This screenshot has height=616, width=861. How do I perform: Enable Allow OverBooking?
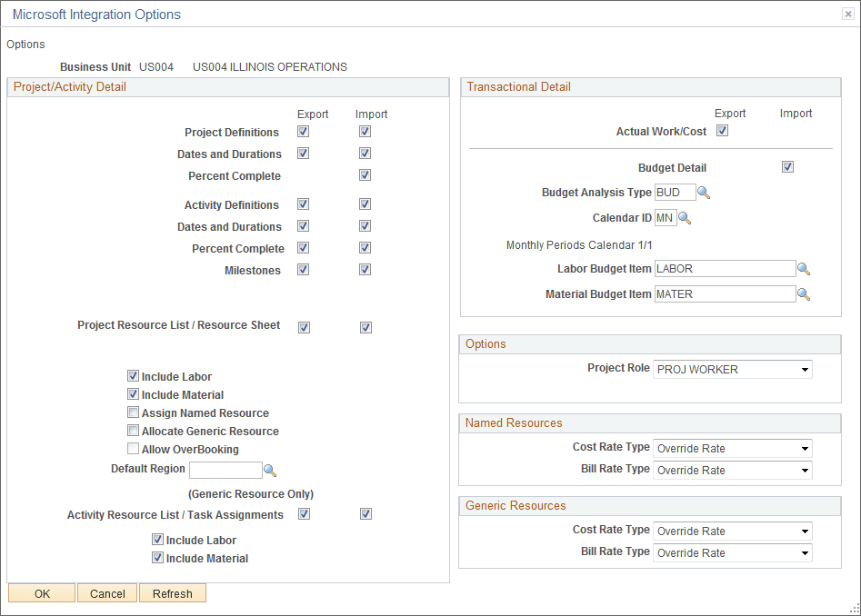click(x=133, y=448)
